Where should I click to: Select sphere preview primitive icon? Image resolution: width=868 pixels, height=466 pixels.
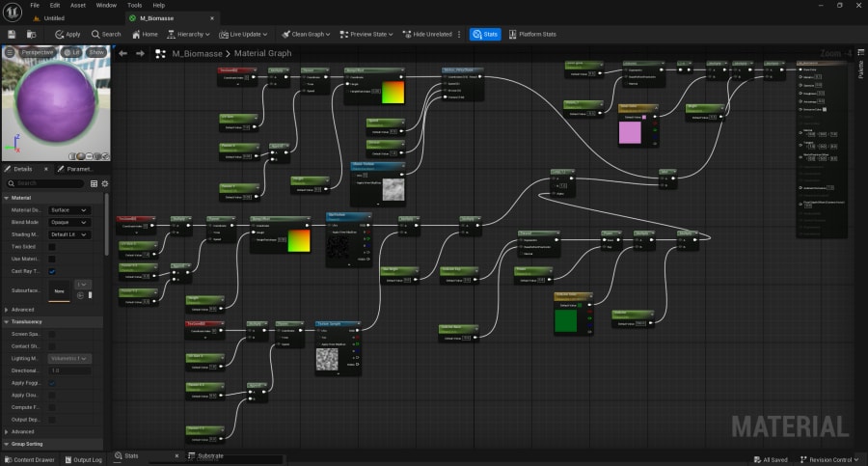coord(81,156)
